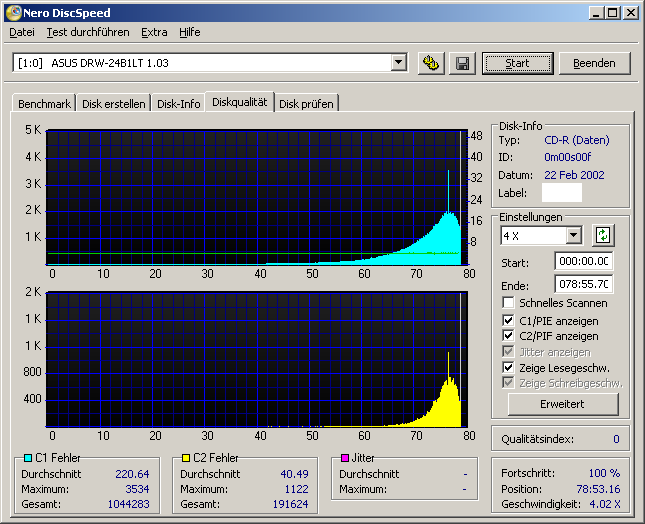The width and height of the screenshot is (645, 524).
Task: Switch to the Benchmark tab
Action: pyautogui.click(x=44, y=104)
